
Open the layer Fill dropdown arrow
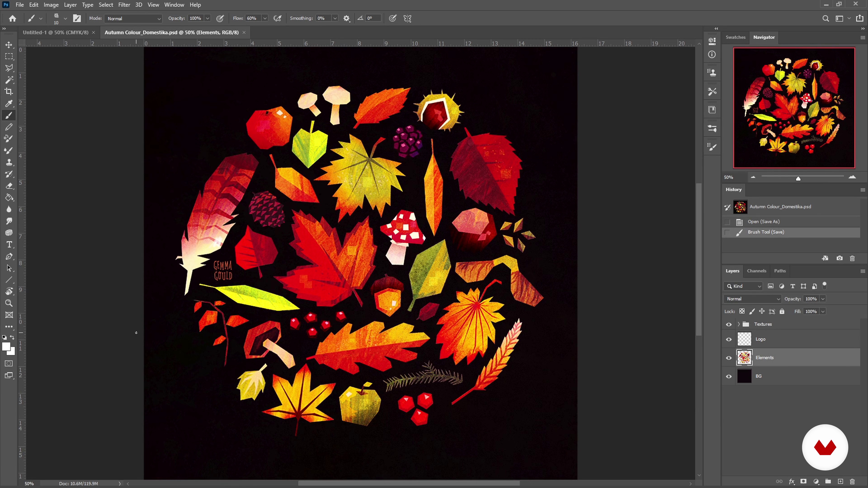(x=823, y=312)
